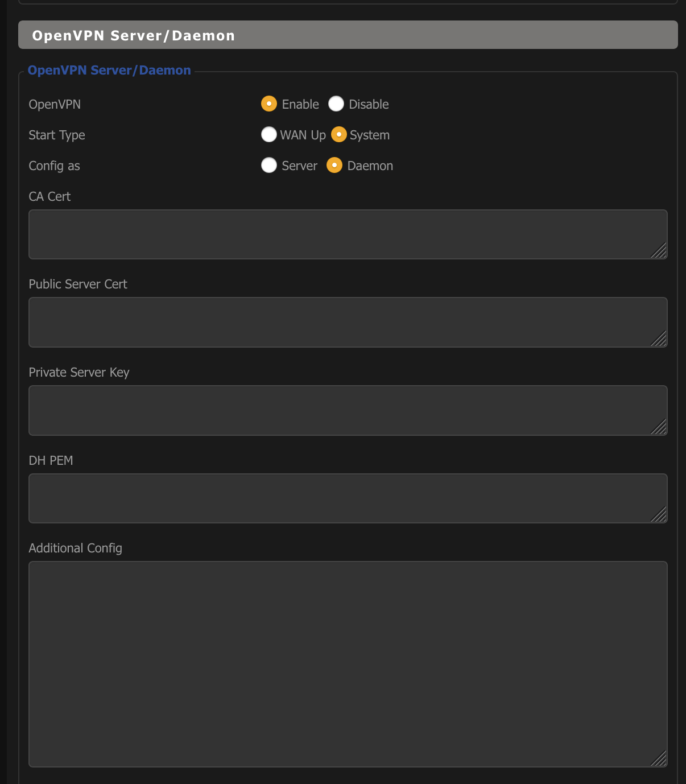Choose Server for Config as
The height and width of the screenshot is (784, 686).
point(269,166)
